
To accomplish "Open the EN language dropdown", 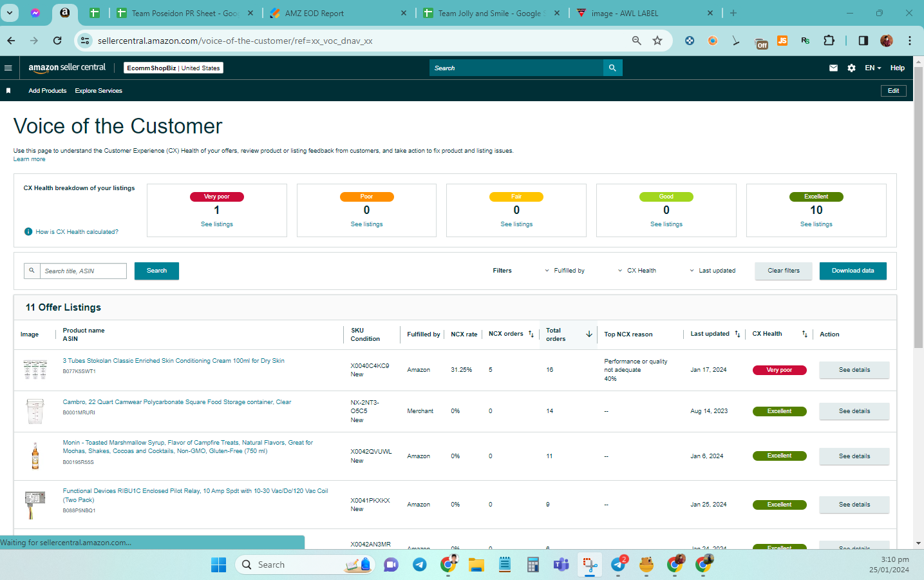I will click(x=873, y=68).
